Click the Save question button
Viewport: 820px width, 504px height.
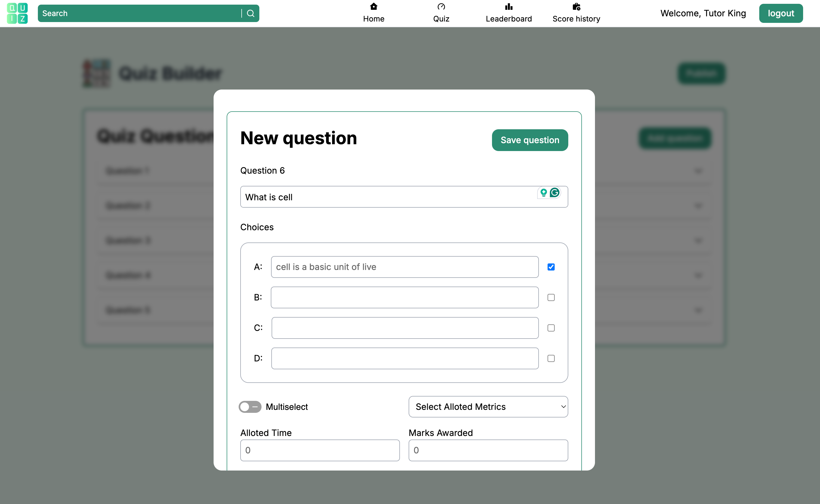[530, 140]
